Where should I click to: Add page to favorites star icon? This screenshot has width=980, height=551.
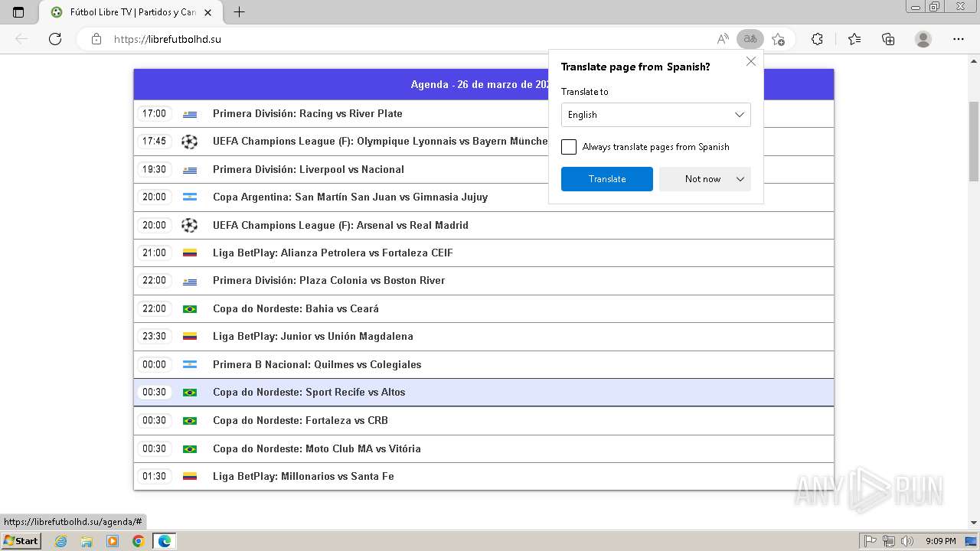(x=779, y=39)
